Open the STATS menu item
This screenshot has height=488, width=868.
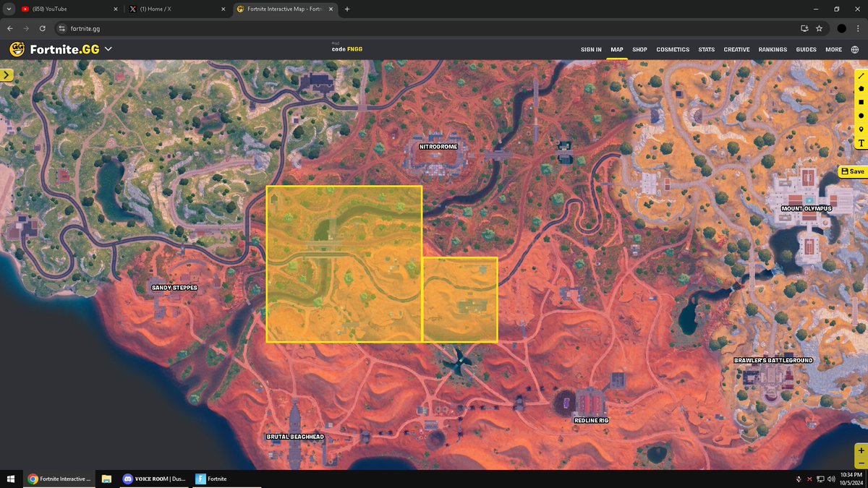click(x=707, y=50)
